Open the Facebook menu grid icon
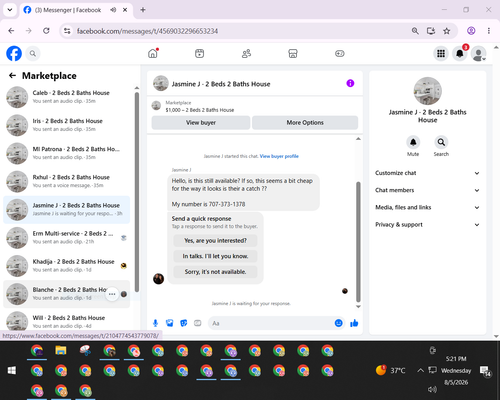Screen dimensions: 500x400 tap(441, 53)
